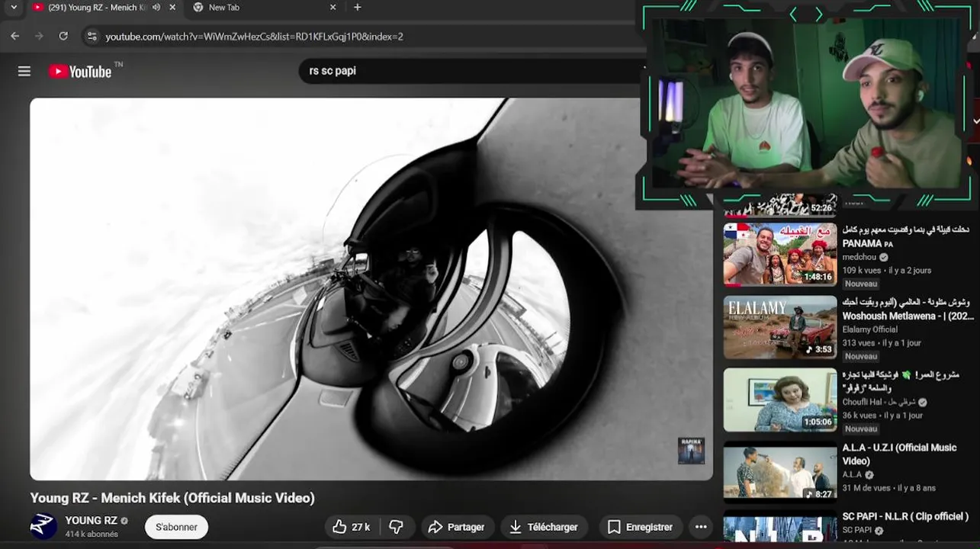Click '31 M de vues • il y a 8 ans' text
Image resolution: width=980 pixels, height=549 pixels.
(888, 488)
